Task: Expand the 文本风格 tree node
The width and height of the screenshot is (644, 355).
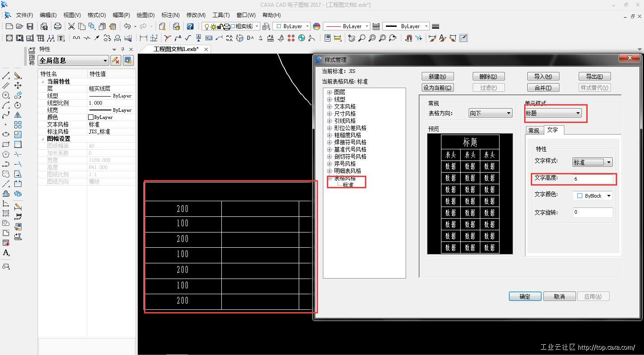Action: click(330, 106)
